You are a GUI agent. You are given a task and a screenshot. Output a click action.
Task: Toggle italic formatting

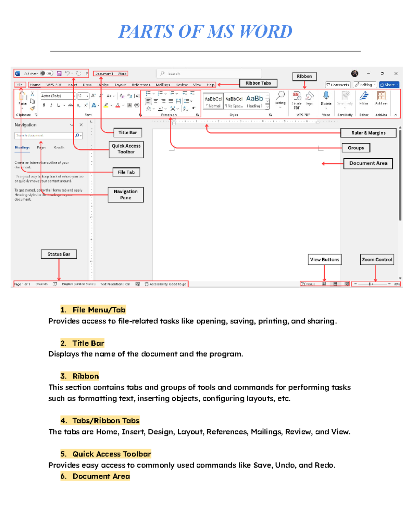coord(51,105)
